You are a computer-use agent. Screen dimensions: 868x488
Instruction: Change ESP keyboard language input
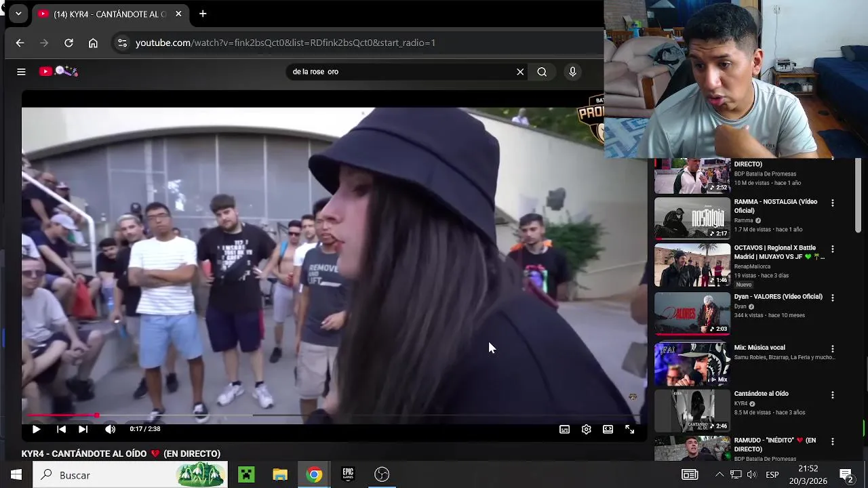click(772, 474)
